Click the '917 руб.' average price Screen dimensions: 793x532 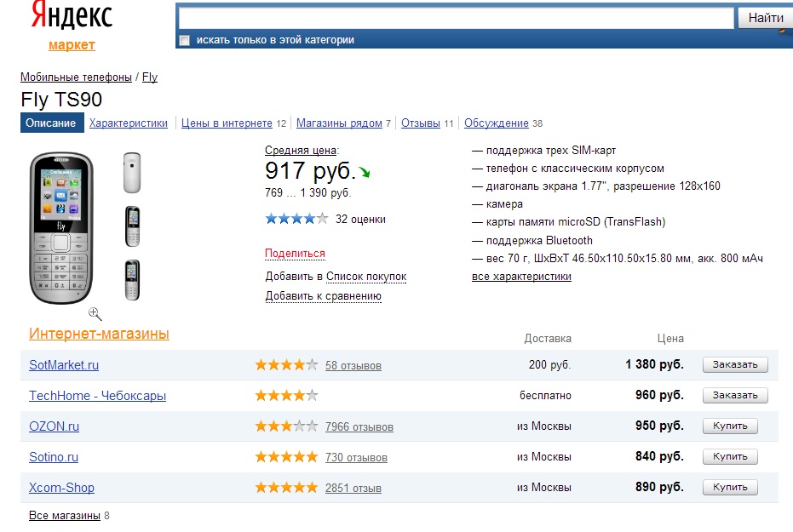point(310,171)
